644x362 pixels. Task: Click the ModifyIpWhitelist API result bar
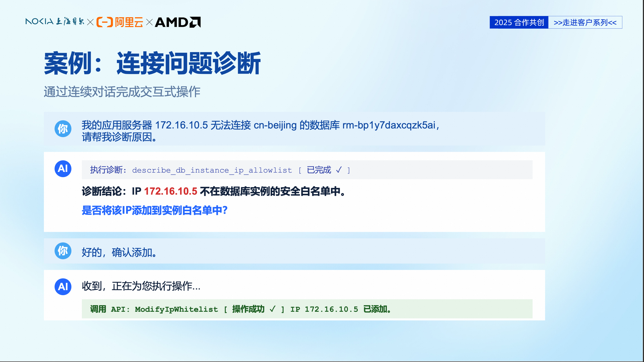click(x=307, y=309)
